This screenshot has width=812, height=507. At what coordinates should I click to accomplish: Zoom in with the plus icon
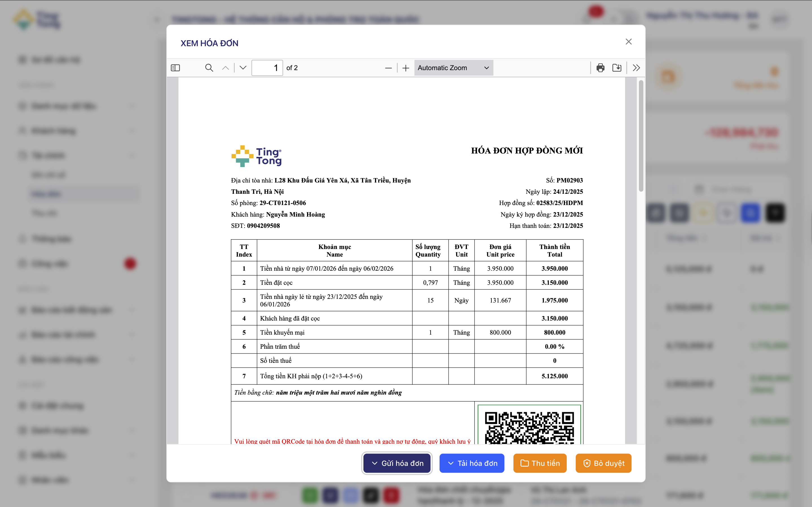(x=406, y=68)
